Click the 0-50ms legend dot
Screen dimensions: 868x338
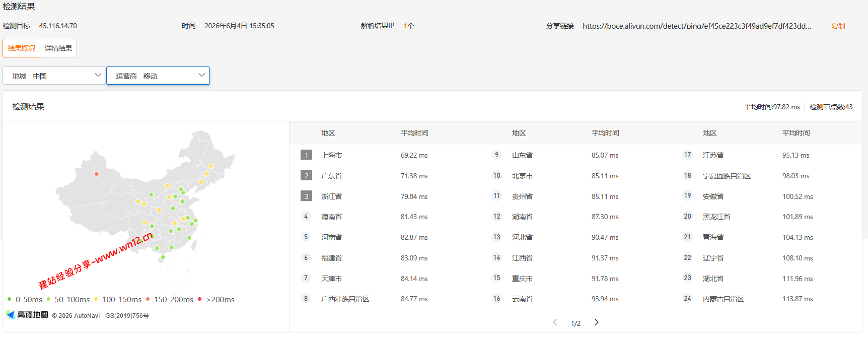pos(10,299)
